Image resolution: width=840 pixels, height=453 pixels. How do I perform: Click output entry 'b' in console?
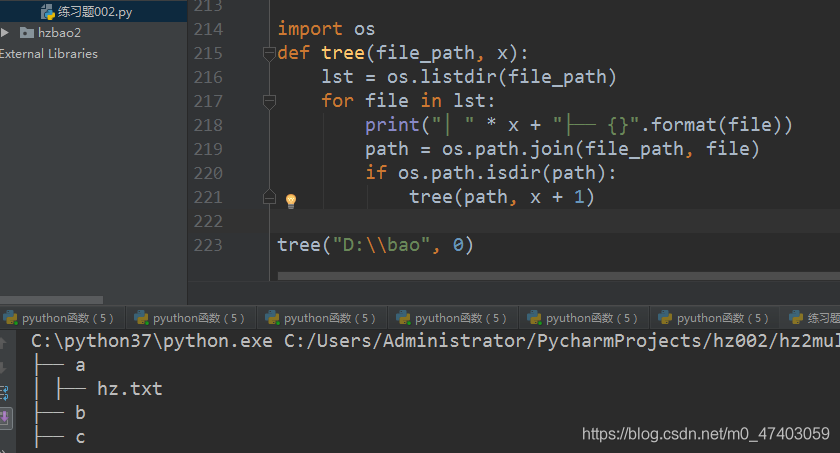pyautogui.click(x=80, y=413)
